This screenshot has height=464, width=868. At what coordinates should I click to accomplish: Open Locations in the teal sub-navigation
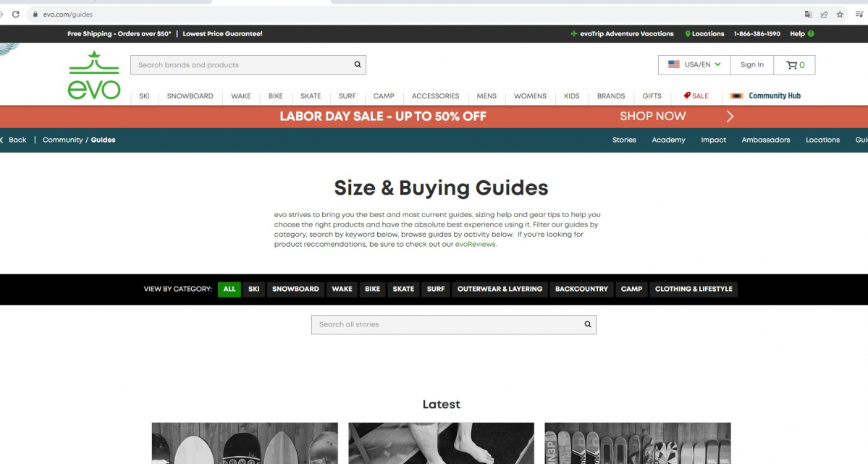822,140
